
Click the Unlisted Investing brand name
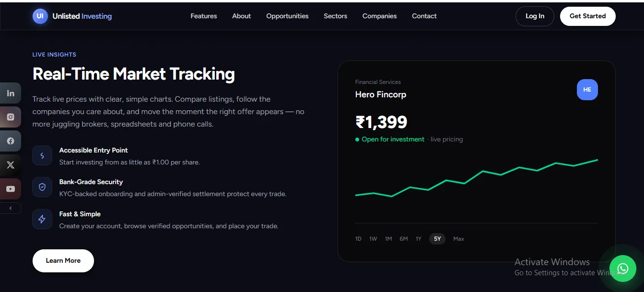(x=82, y=16)
